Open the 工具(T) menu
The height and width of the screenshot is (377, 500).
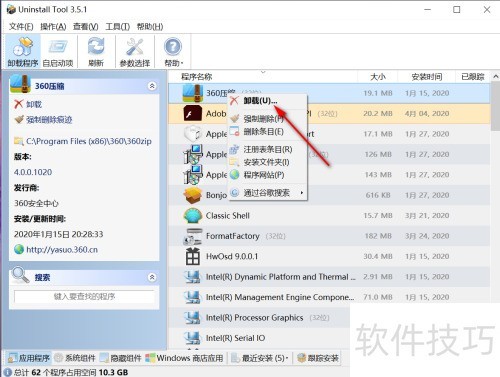[118, 27]
